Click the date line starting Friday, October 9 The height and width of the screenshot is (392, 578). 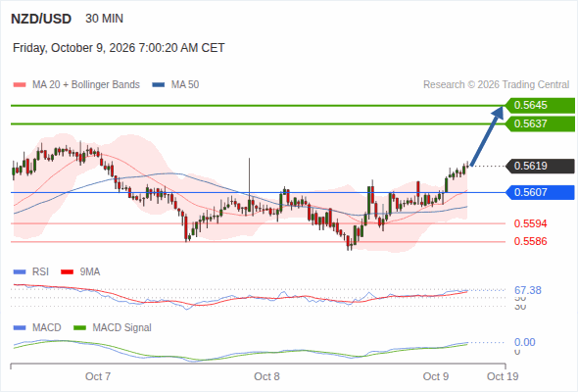pos(119,48)
